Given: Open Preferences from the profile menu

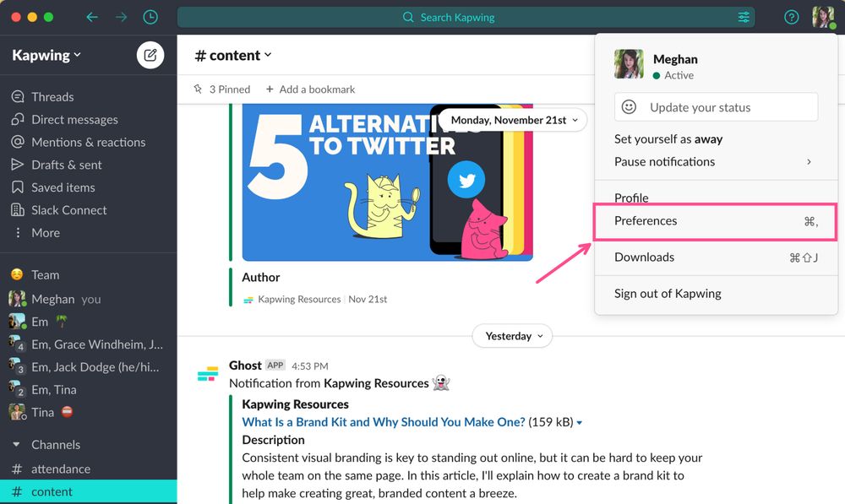Looking at the screenshot, I should [645, 220].
